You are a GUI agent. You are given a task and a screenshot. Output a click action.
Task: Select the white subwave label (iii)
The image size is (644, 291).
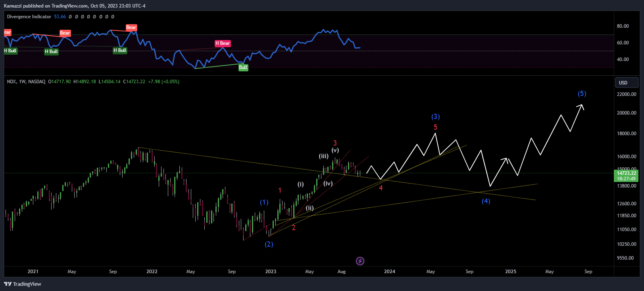click(324, 156)
